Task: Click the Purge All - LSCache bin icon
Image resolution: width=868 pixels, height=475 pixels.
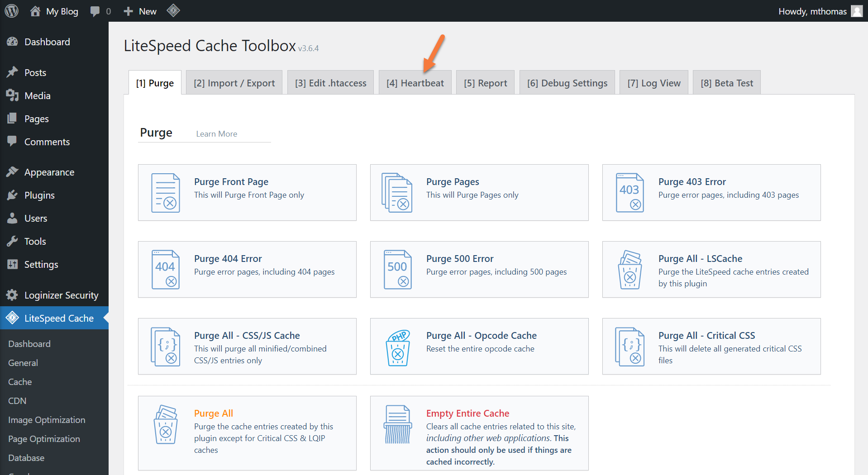Action: pyautogui.click(x=630, y=270)
